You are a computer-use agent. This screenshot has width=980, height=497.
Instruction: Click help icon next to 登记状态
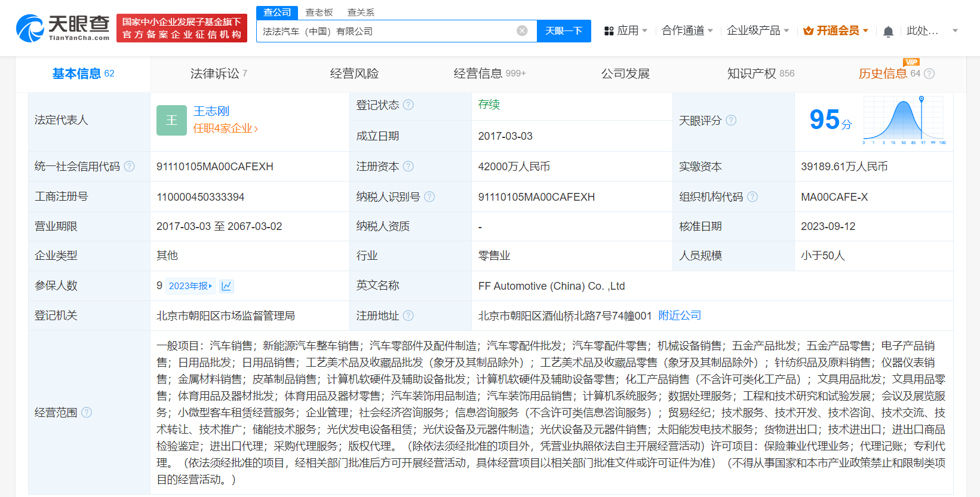point(408,105)
